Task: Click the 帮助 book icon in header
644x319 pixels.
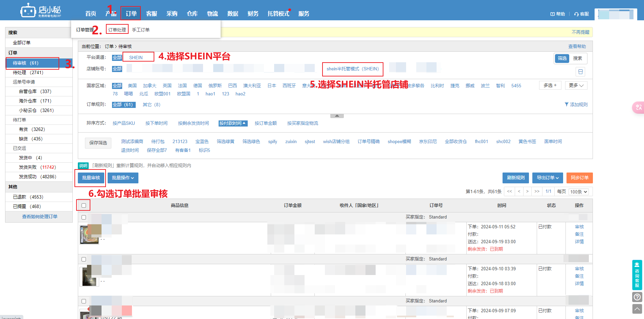Action: coord(553,14)
